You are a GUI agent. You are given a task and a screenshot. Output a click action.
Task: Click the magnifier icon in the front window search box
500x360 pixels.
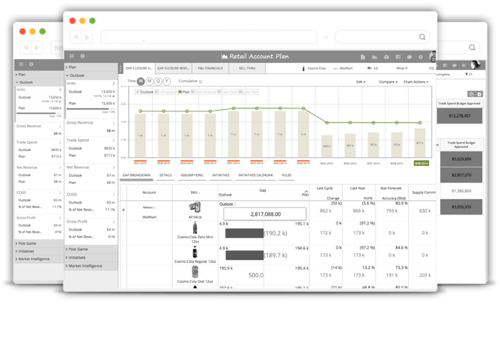[422, 37]
